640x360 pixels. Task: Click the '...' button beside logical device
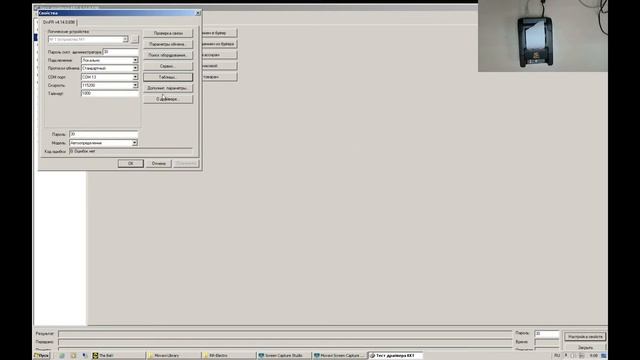(x=135, y=40)
